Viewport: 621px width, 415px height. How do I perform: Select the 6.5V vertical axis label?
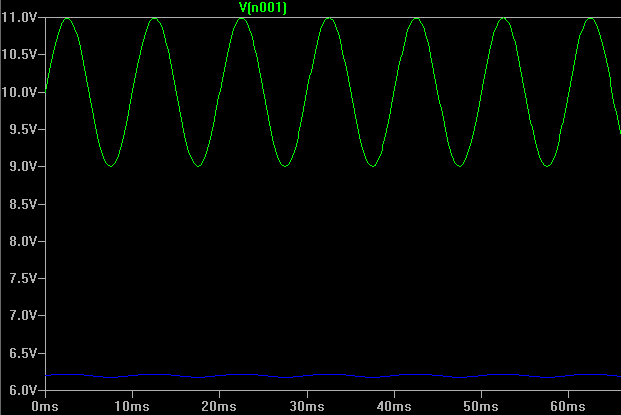[22, 353]
